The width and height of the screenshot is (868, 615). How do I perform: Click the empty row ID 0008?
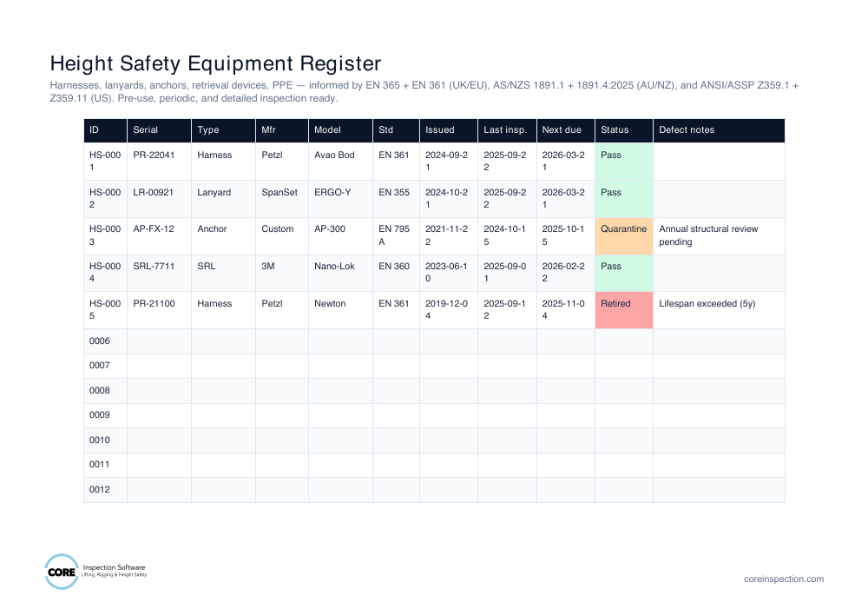pos(105,391)
